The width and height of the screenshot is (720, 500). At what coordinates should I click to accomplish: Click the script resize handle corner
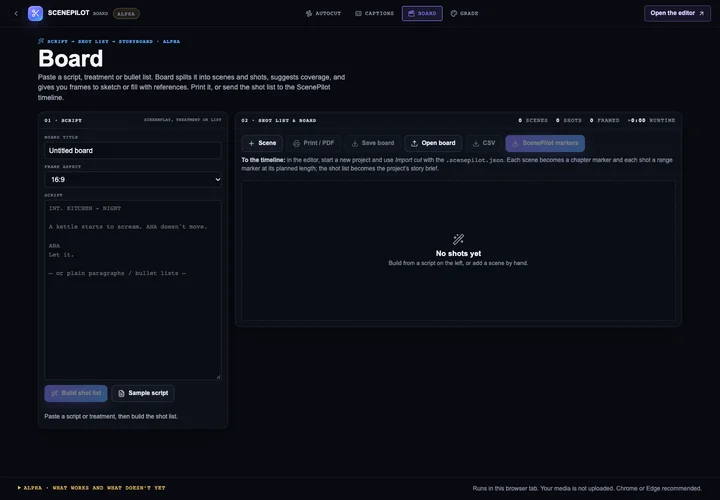pos(219,377)
